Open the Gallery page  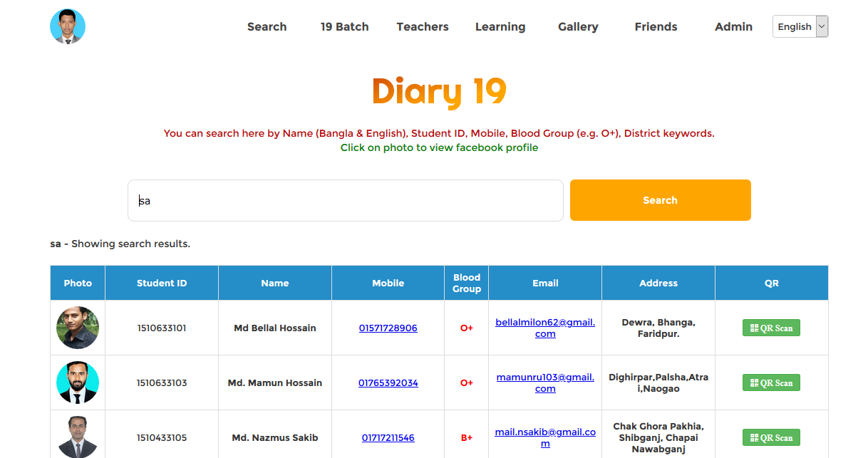point(578,27)
